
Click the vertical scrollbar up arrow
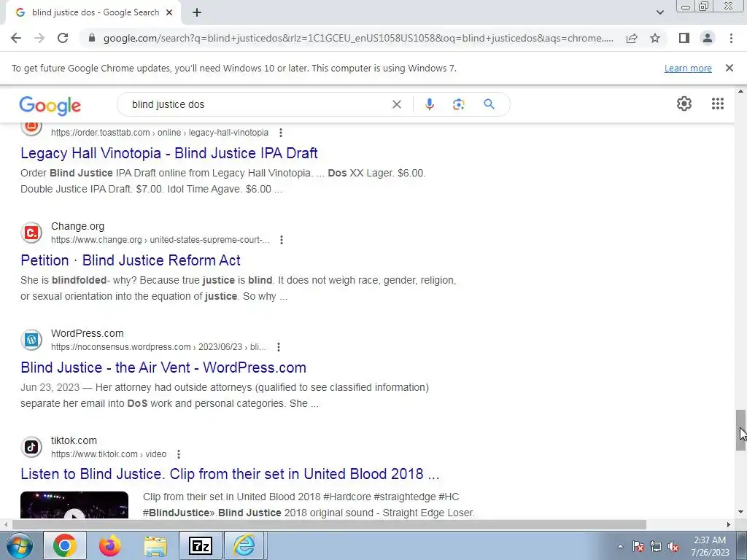coord(740,91)
